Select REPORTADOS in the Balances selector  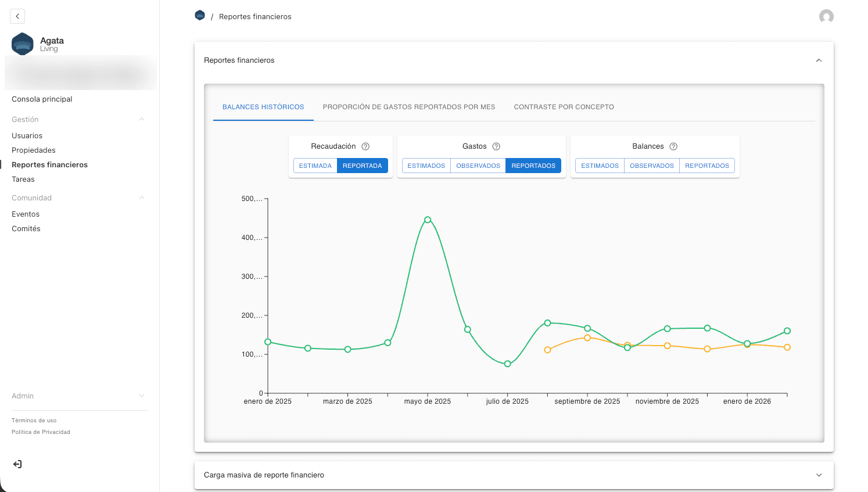707,166
